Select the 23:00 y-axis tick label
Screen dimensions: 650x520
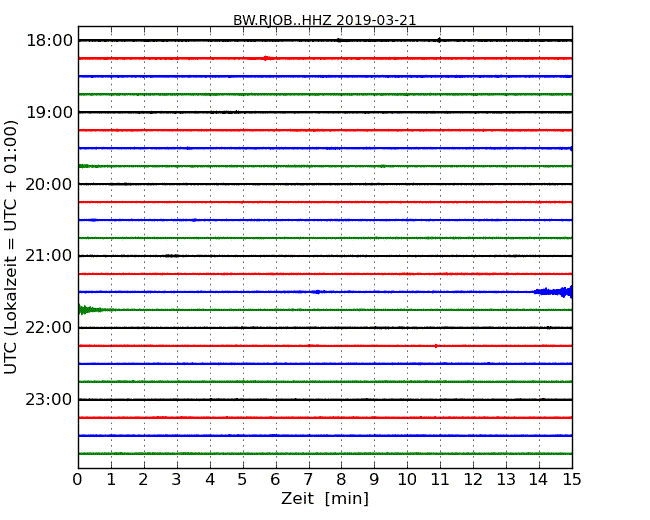click(49, 400)
